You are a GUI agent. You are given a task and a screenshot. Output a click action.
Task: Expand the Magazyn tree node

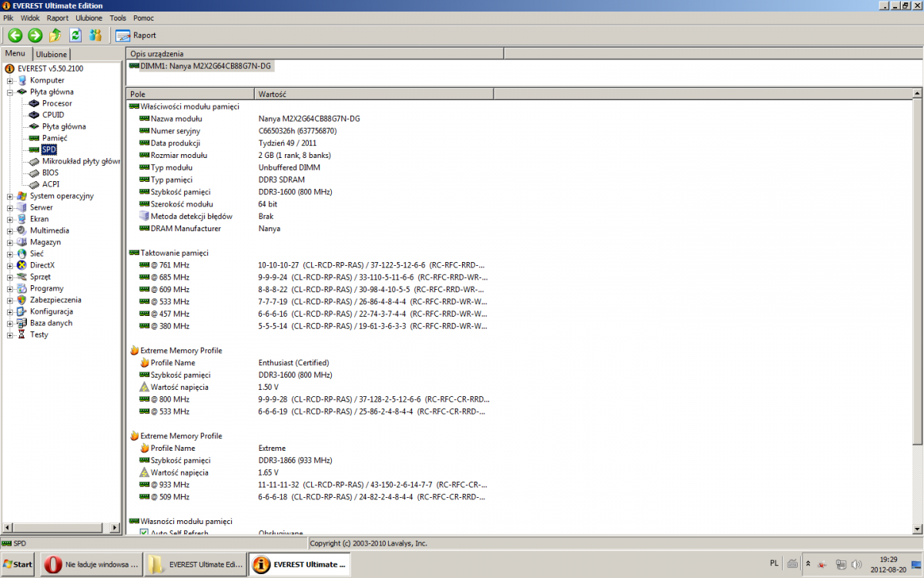pos(10,242)
